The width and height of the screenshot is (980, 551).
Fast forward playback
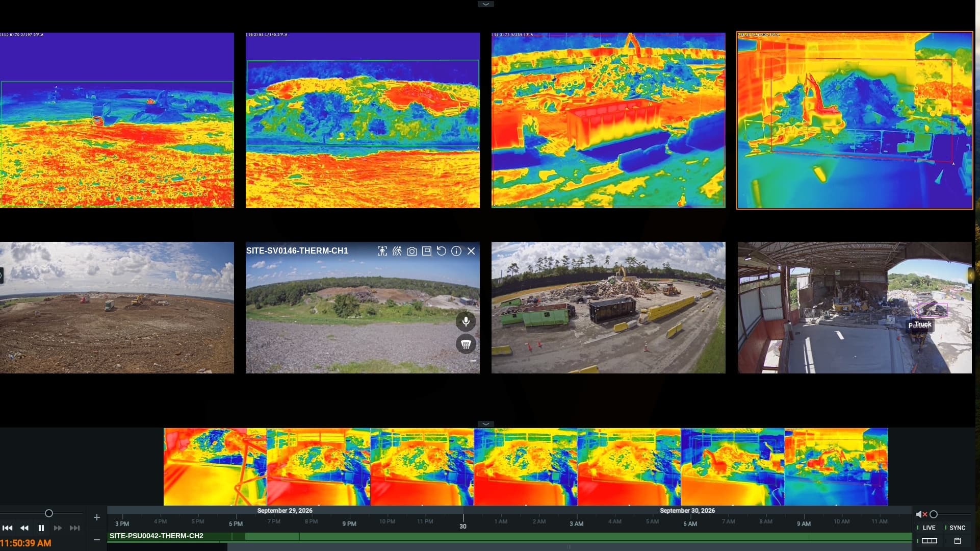click(58, 528)
